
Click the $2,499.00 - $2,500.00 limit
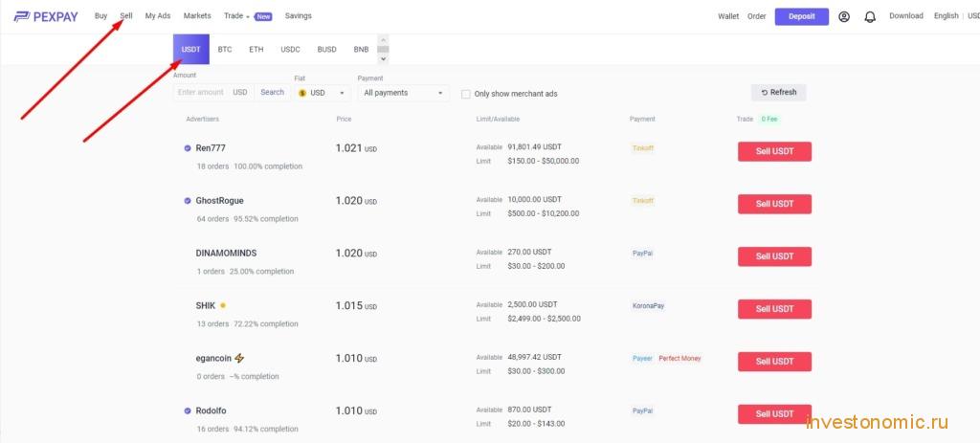(545, 319)
